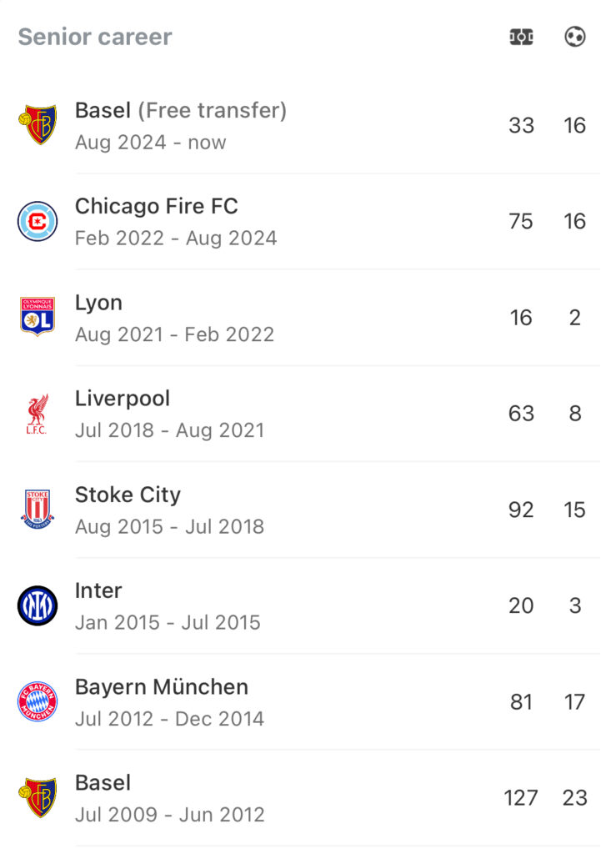
Task: Open the Inter Jan 2015 entry
Action: [308, 606]
